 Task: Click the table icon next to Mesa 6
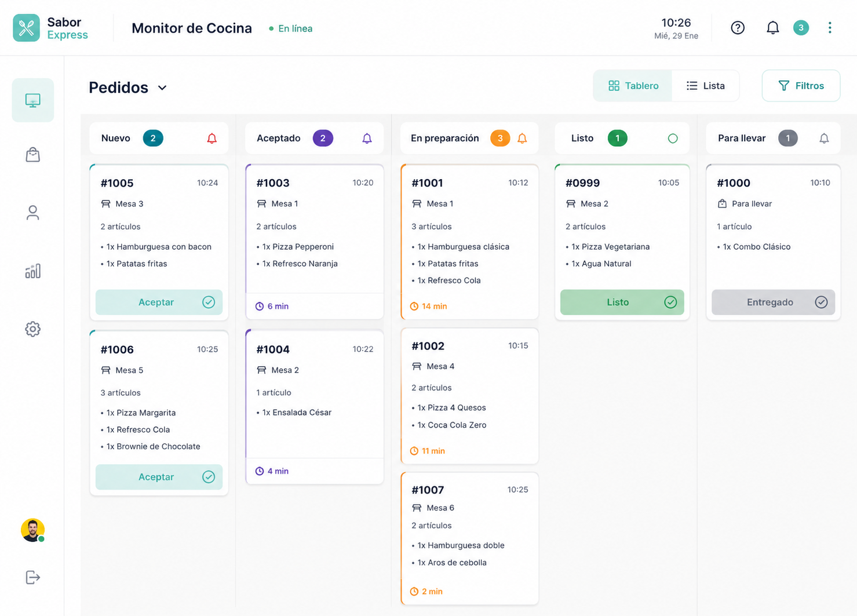point(417,508)
